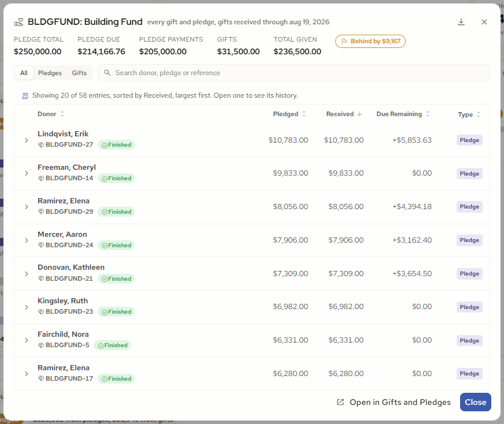The image size is (504, 424).
Task: Click the Behind by $9,167 badge
Action: pyautogui.click(x=370, y=42)
